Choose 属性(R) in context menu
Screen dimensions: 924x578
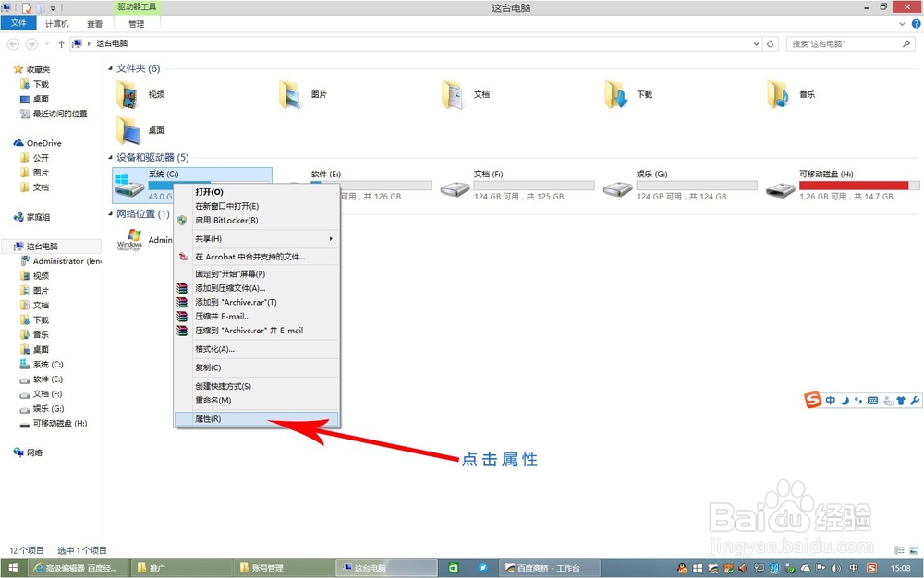pyautogui.click(x=257, y=418)
